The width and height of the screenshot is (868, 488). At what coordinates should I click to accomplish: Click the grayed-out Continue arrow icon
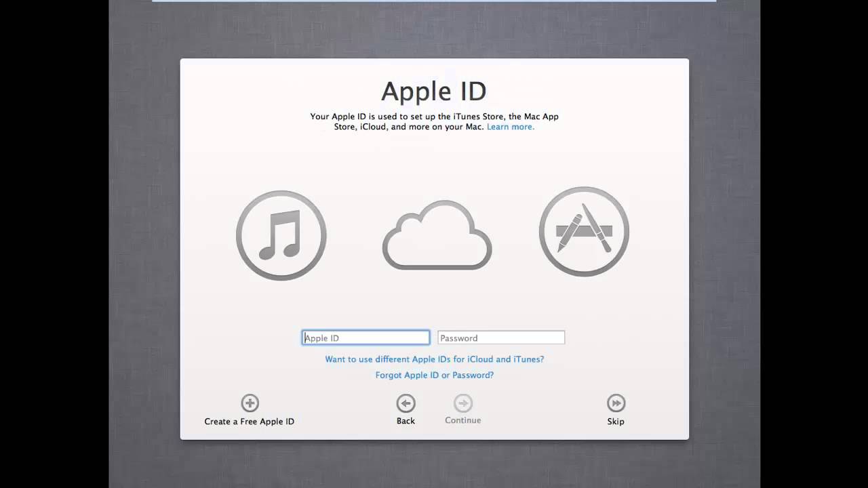point(463,403)
